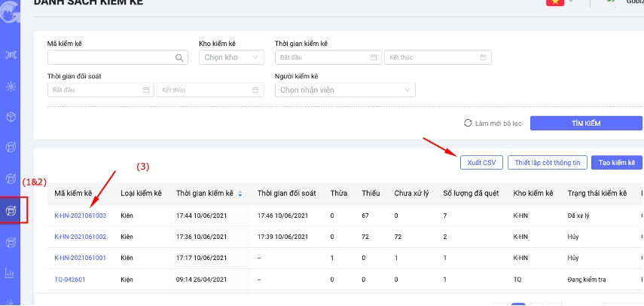Click the search magnifier in Mã kiểm kê field
Viewport: 644px width, 306px height.
(180, 57)
